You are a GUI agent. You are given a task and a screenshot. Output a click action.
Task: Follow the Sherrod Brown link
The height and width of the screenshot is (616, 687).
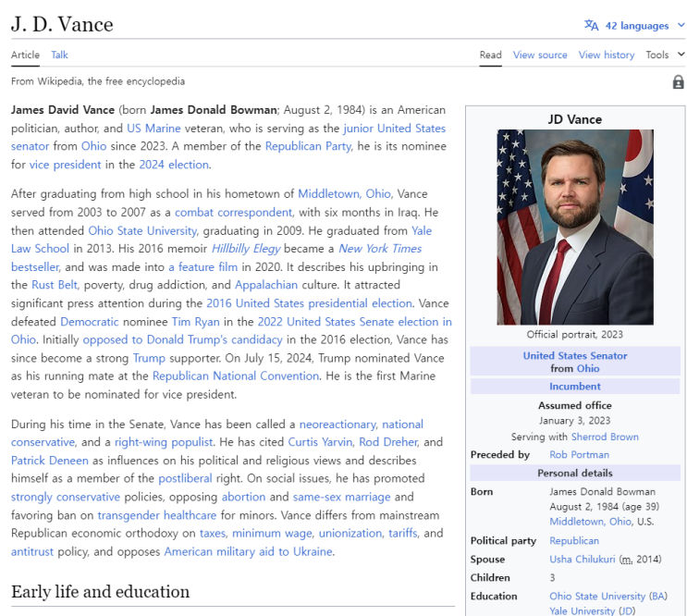[x=605, y=437]
